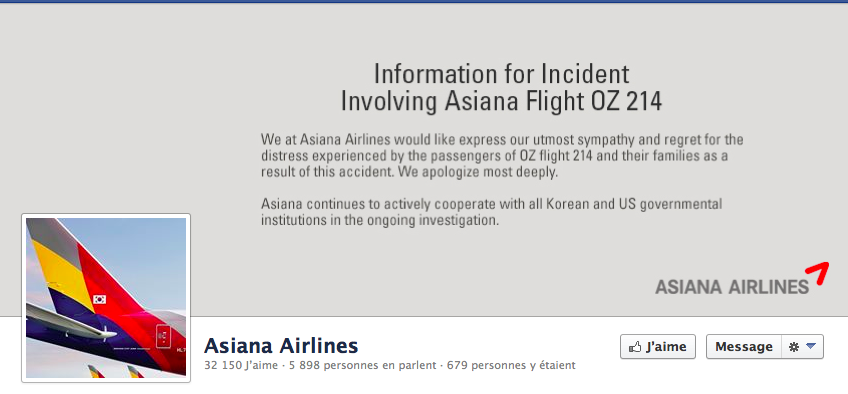848x394 pixels.
Task: Click the thumbs-up icon on J'aime button
Action: (635, 346)
